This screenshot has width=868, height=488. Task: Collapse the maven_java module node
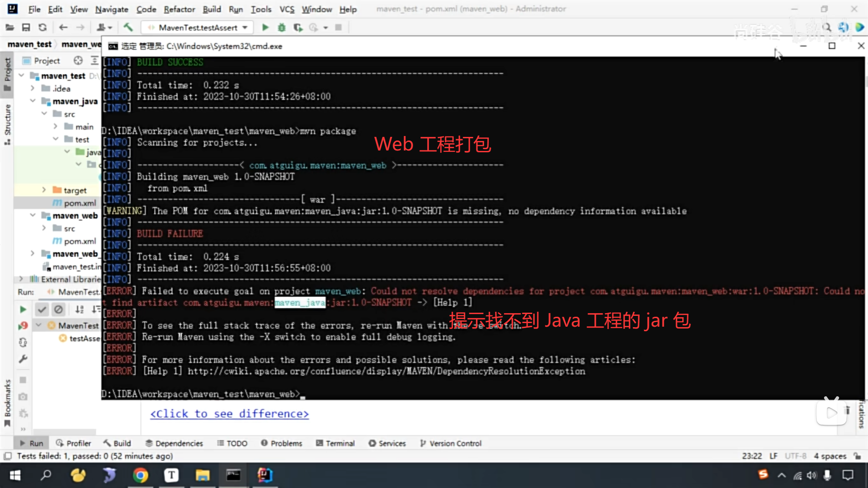click(x=33, y=101)
